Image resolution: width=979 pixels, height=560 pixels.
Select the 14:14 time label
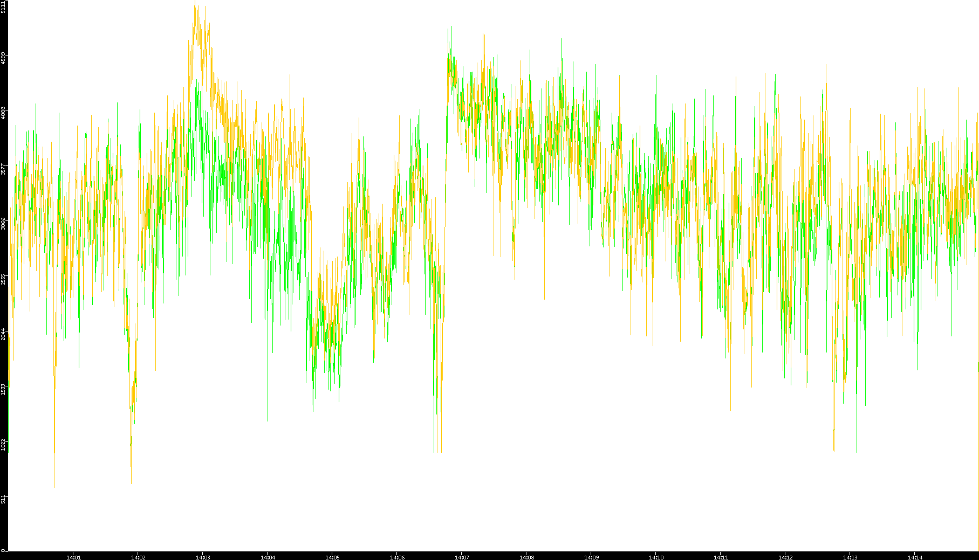point(915,557)
